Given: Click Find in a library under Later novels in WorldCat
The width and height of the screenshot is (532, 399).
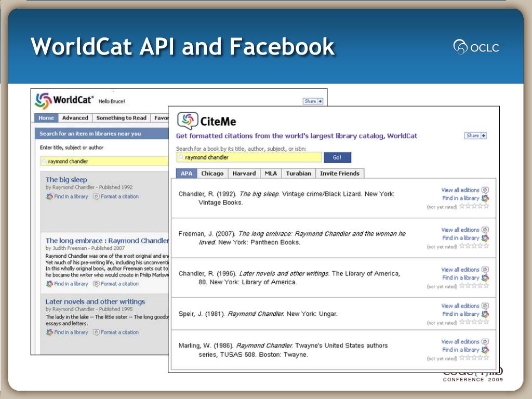Looking at the screenshot, I should coord(71,332).
